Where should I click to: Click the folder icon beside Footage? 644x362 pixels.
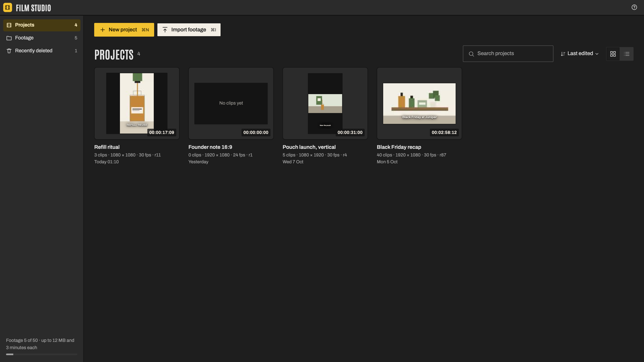coord(9,38)
